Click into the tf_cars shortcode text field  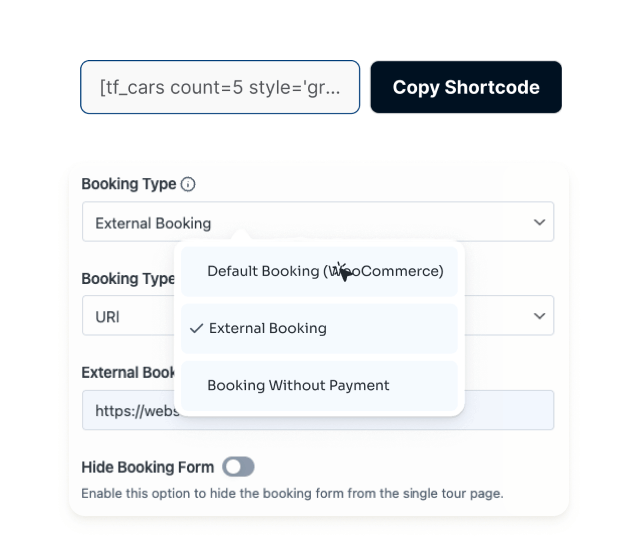[220, 87]
